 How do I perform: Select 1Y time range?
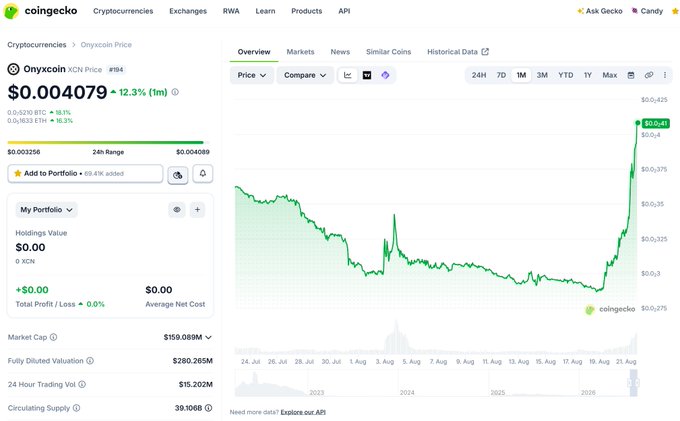click(x=588, y=75)
